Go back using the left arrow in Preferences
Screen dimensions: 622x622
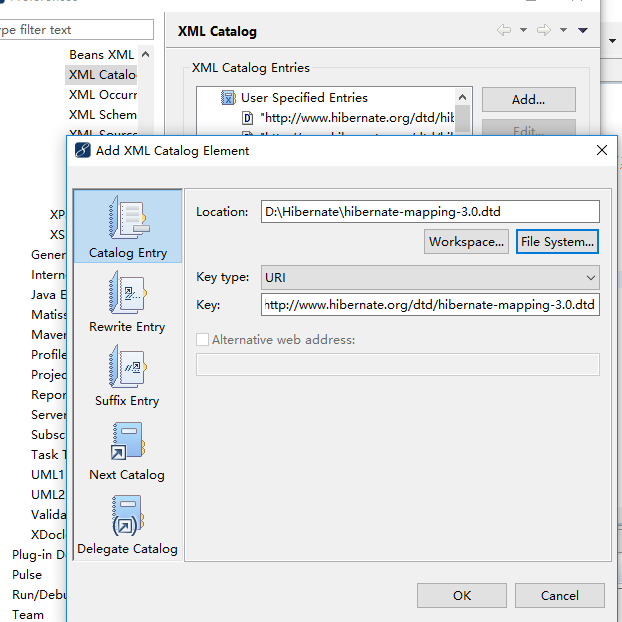pyautogui.click(x=504, y=30)
